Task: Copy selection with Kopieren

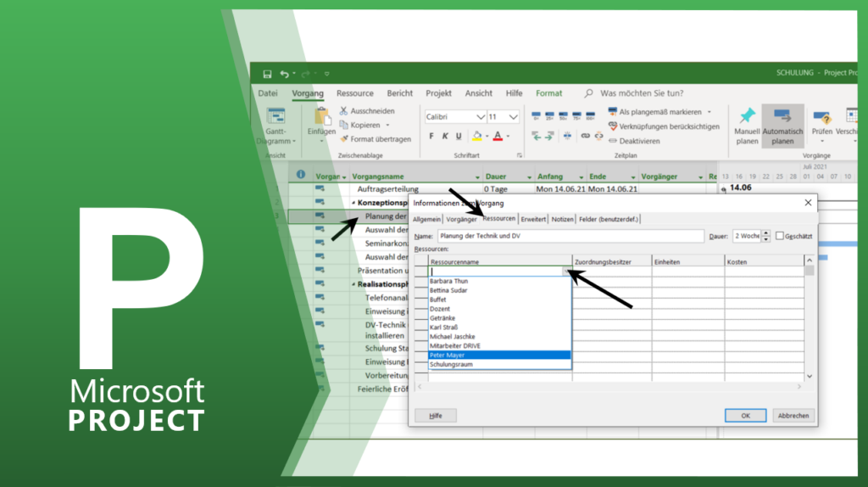Action: point(359,126)
